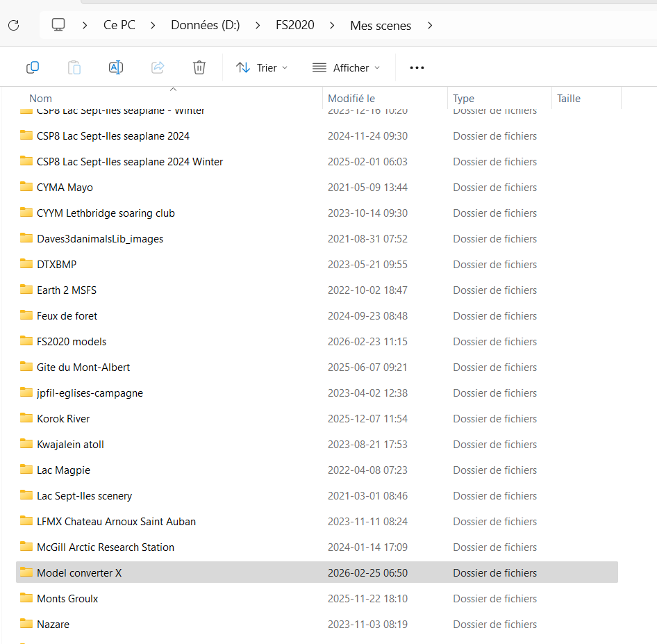Click folder icon beside Model converter X

coord(26,572)
